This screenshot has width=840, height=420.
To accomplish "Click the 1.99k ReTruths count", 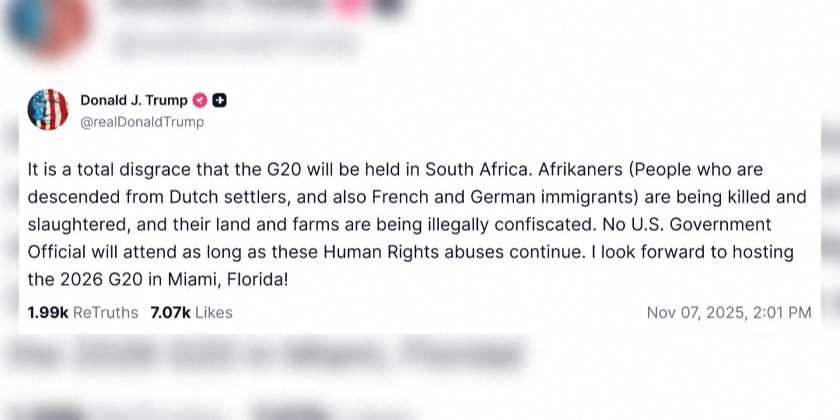I will click(83, 312).
